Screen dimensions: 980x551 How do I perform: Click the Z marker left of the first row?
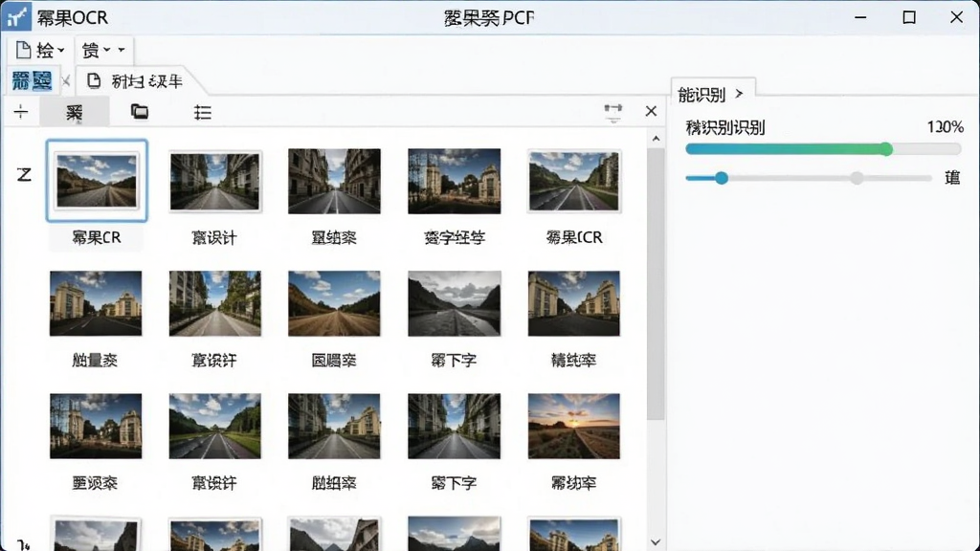pyautogui.click(x=24, y=174)
